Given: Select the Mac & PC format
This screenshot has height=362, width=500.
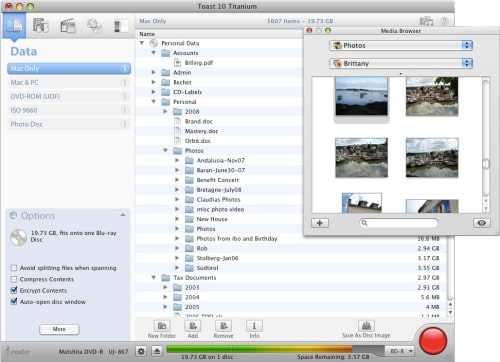Looking at the screenshot, I should (69, 82).
